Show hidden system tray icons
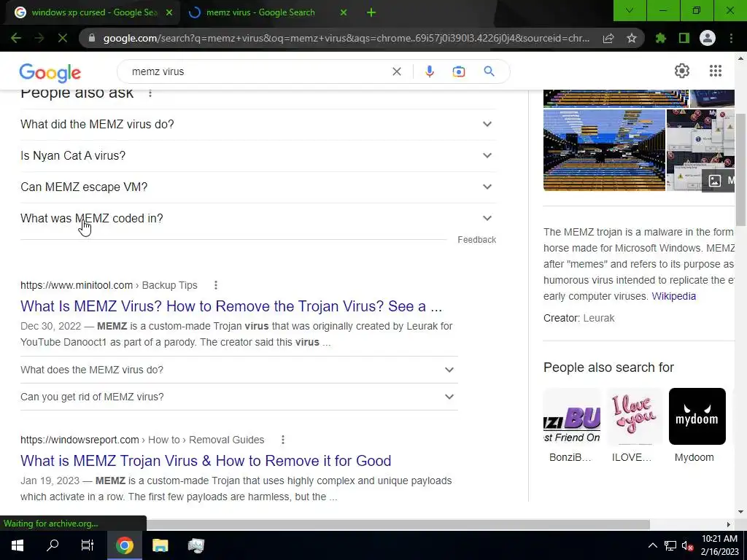This screenshot has height=560, width=747. [653, 545]
